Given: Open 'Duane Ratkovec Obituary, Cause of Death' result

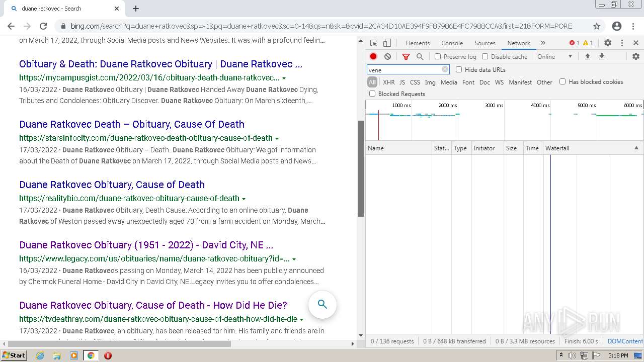Looking at the screenshot, I should point(112,185).
